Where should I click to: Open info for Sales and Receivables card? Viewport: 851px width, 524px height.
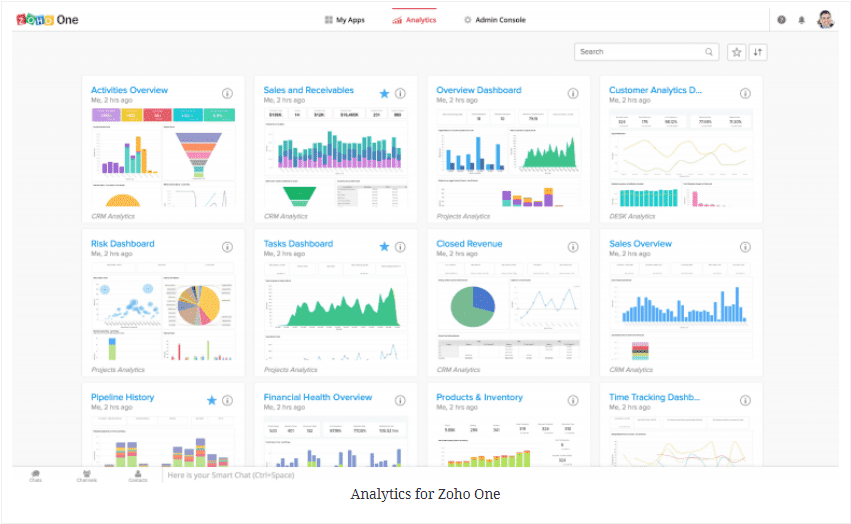(400, 93)
